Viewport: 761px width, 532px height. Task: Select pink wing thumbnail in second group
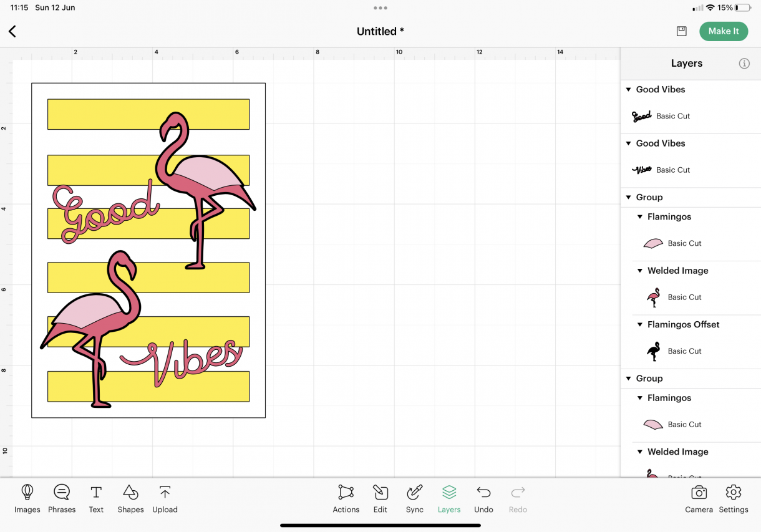coord(653,425)
